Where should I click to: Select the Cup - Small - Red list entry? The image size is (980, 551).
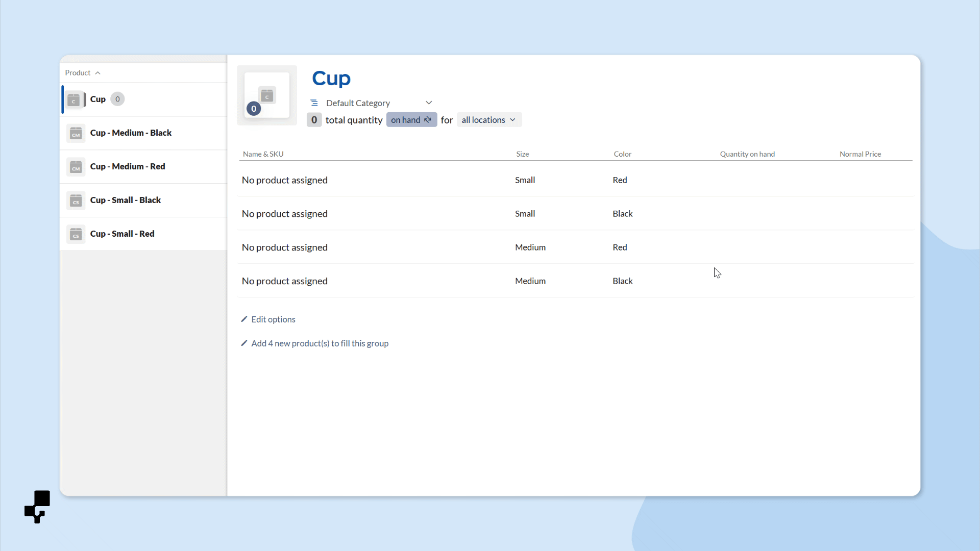pos(122,234)
